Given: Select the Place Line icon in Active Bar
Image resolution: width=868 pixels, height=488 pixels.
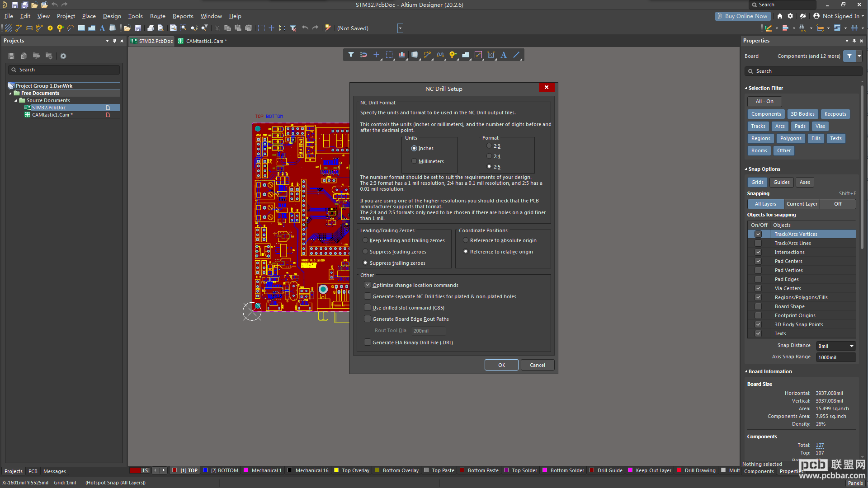Looking at the screenshot, I should 516,55.
